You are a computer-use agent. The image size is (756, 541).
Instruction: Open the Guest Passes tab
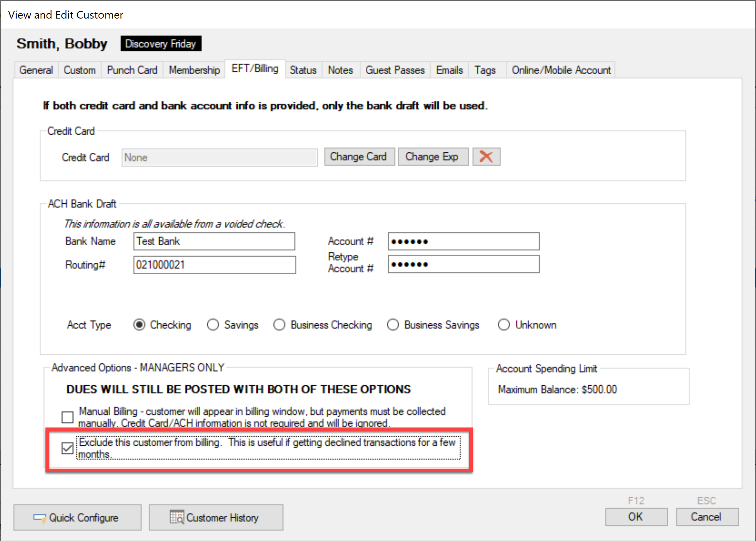click(x=395, y=70)
